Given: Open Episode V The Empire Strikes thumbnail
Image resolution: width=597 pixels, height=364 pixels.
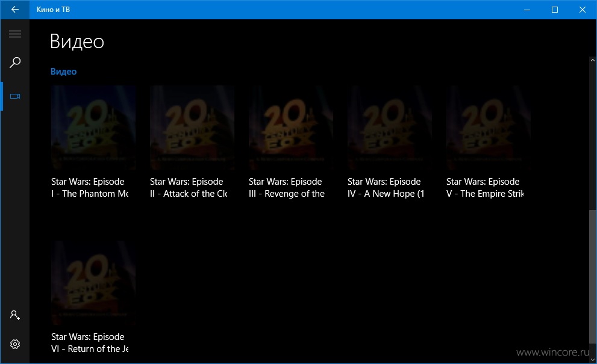Looking at the screenshot, I should pos(489,128).
